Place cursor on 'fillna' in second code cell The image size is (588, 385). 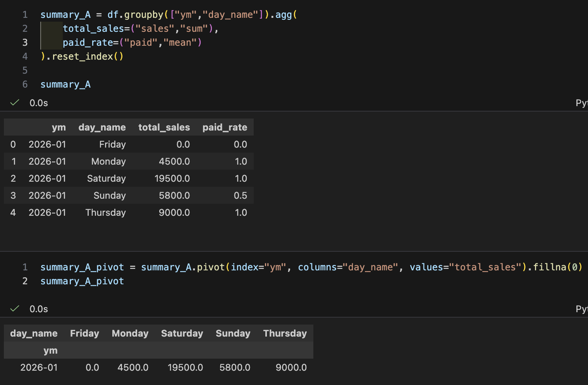coord(550,267)
